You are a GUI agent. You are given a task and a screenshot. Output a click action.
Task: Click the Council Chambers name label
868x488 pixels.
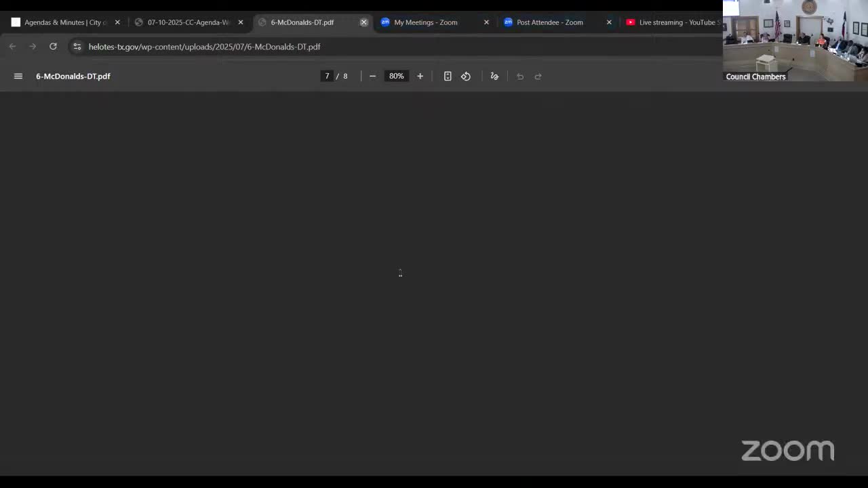click(755, 77)
